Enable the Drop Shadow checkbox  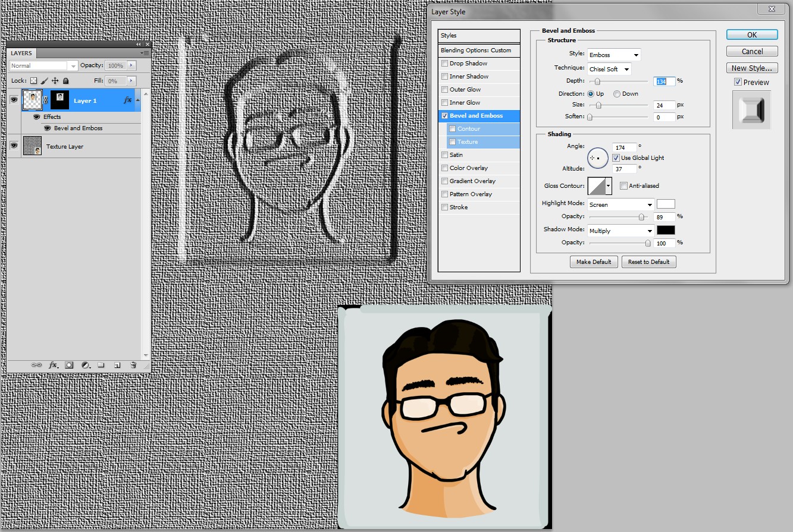[444, 64]
